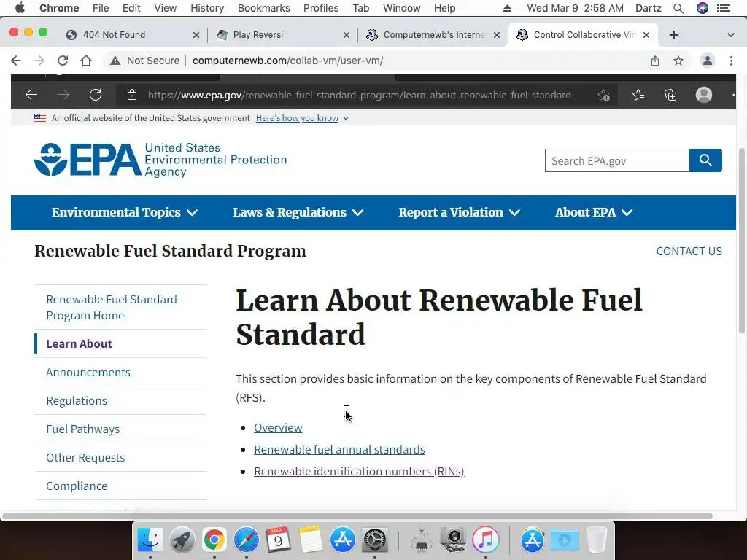Open Music app from the Dock
This screenshot has width=747, height=560.
(485, 540)
